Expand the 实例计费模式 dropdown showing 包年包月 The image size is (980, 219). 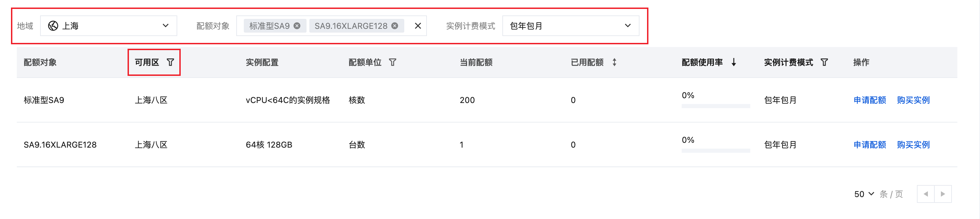click(570, 26)
